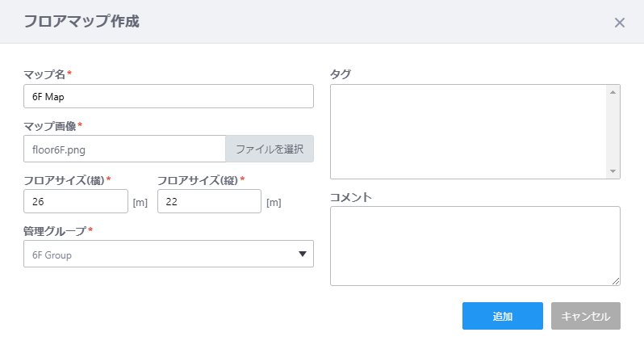Click the マップ名 field containing 6F Map
This screenshot has height=345, width=644.
(x=169, y=96)
